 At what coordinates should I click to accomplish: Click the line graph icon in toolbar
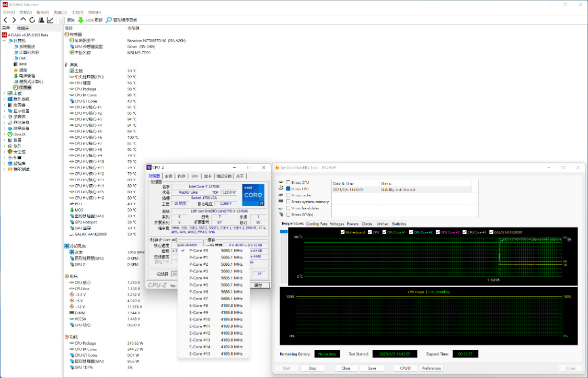(50, 20)
